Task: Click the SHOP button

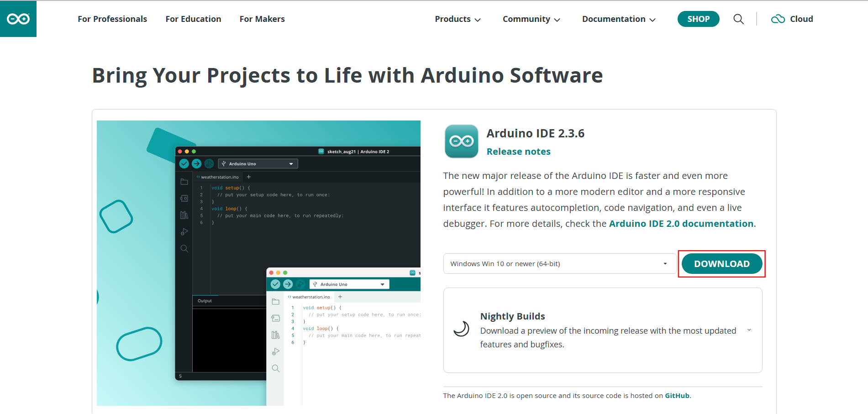Action: point(699,19)
